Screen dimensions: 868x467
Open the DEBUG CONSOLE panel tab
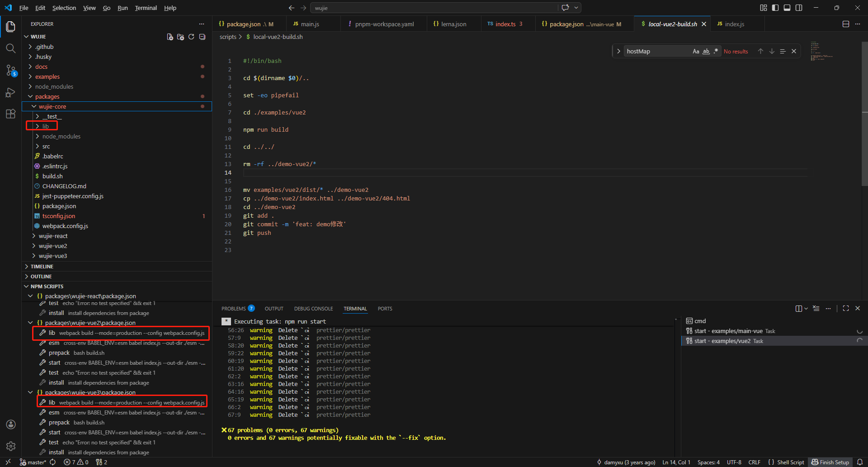[313, 309]
